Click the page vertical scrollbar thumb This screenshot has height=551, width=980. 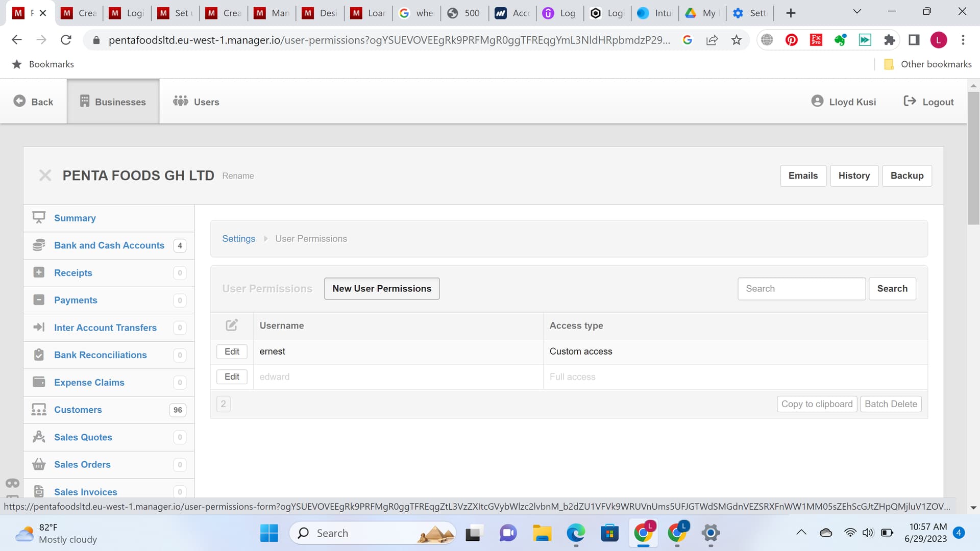pos(973,158)
